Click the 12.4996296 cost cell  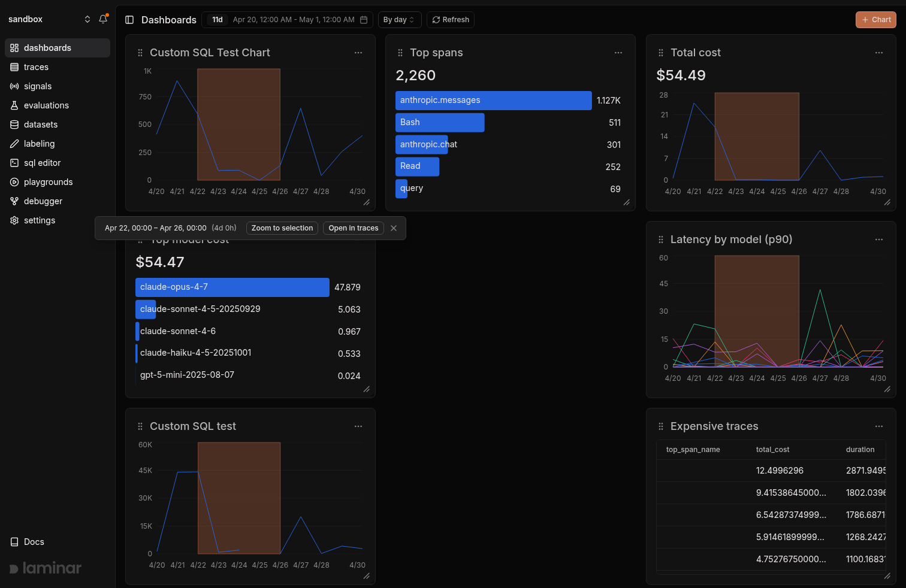pos(780,471)
